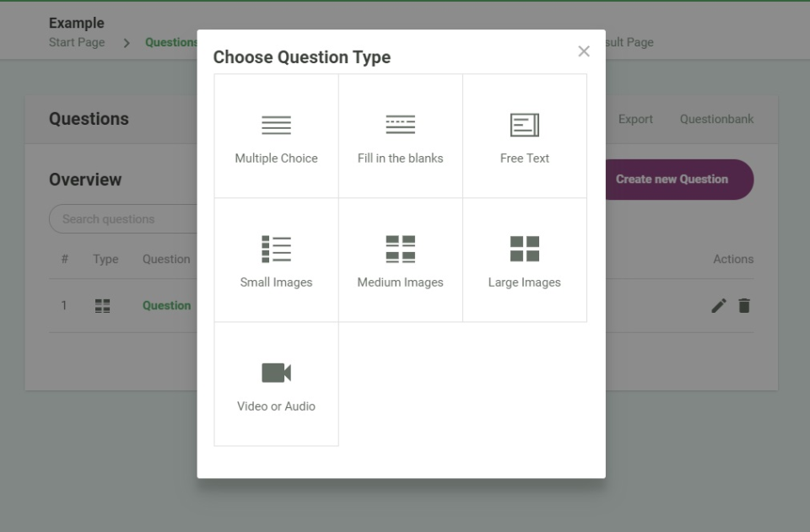Click the Medium Images type icon in row 1

(103, 306)
